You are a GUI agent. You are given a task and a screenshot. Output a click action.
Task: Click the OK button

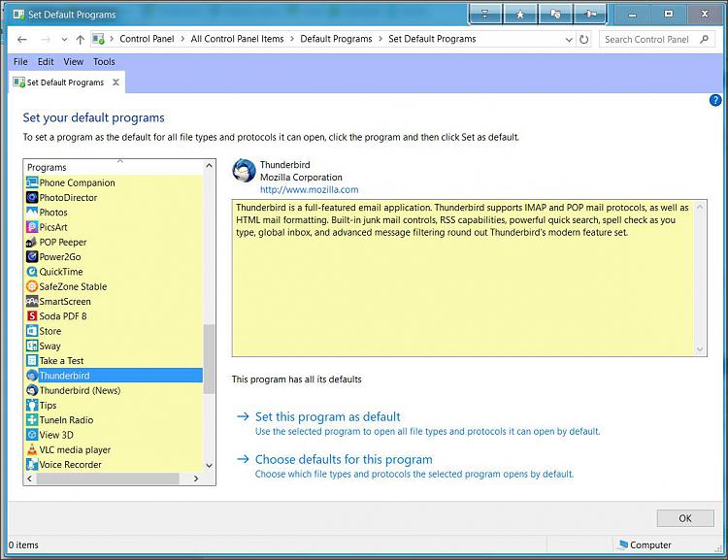685,518
